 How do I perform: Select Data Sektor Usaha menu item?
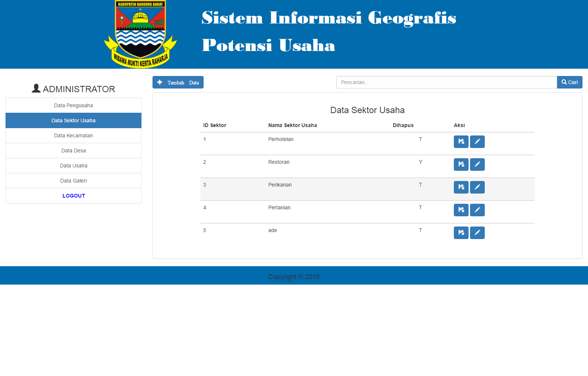point(73,120)
